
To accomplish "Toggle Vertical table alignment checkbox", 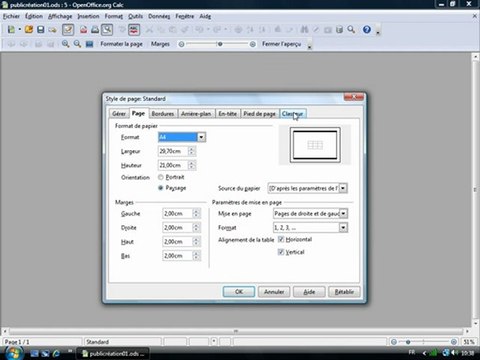I will 281,252.
